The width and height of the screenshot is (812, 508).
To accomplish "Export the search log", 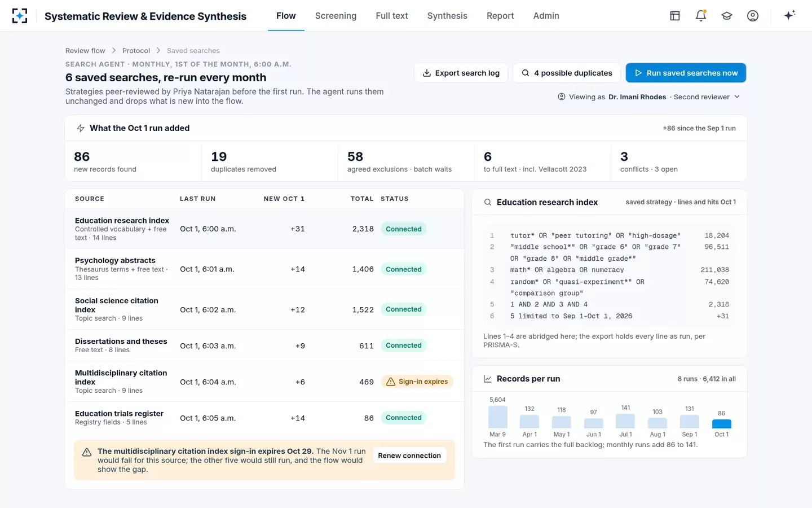I will [x=461, y=73].
